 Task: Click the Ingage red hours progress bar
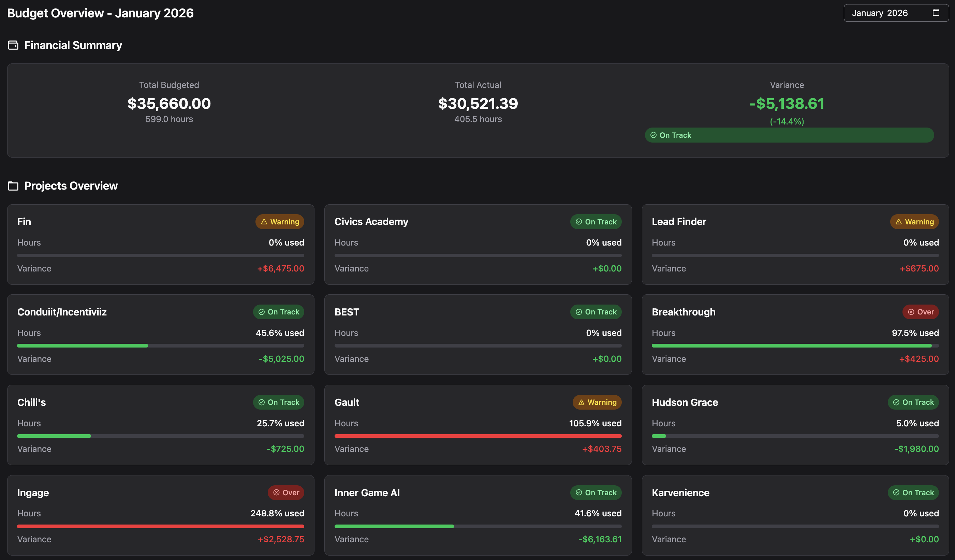pyautogui.click(x=160, y=526)
